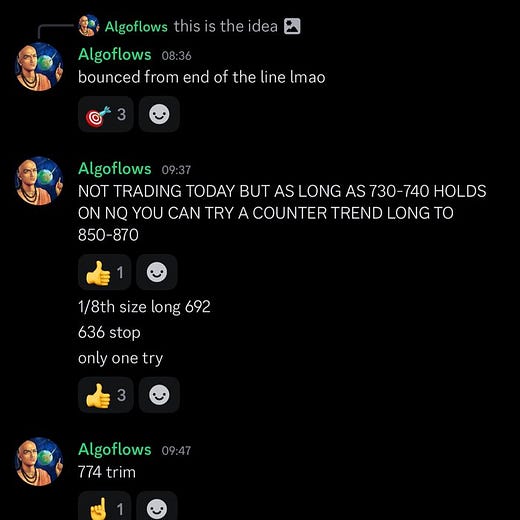Add reaction under the 774 trim message
Screen dimensions: 520x520
pos(157,506)
